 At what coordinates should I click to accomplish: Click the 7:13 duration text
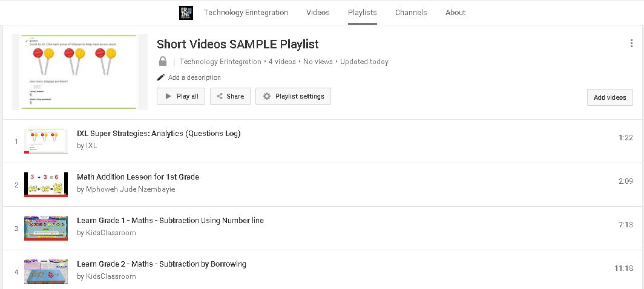(625, 224)
